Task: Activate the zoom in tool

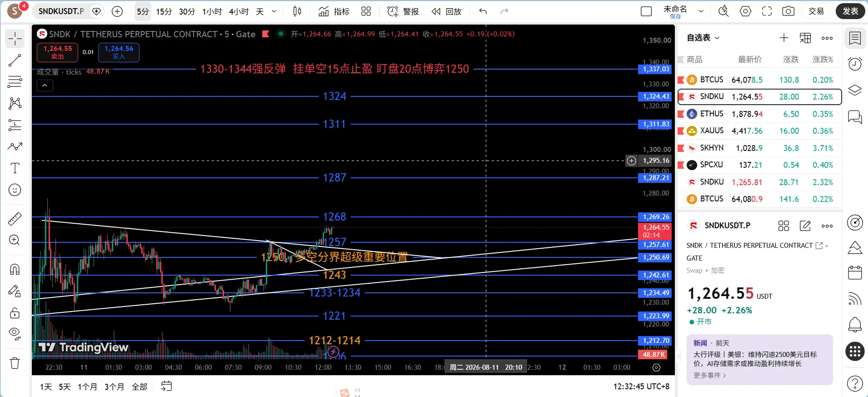Action: click(15, 240)
